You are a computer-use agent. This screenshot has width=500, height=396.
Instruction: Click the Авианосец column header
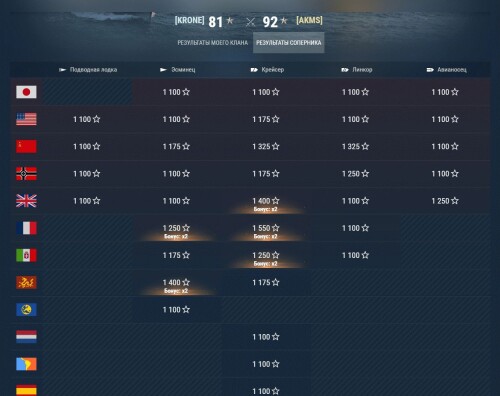pos(447,70)
